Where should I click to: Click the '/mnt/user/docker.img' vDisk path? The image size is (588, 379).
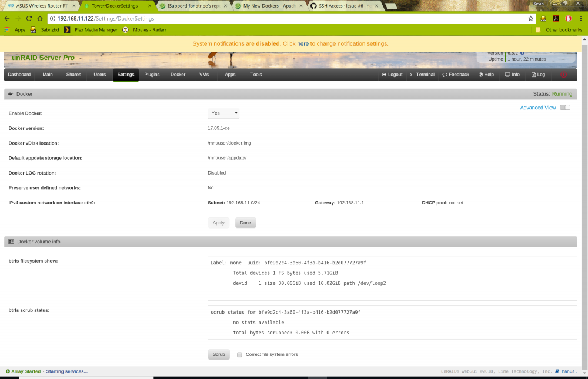tap(229, 143)
